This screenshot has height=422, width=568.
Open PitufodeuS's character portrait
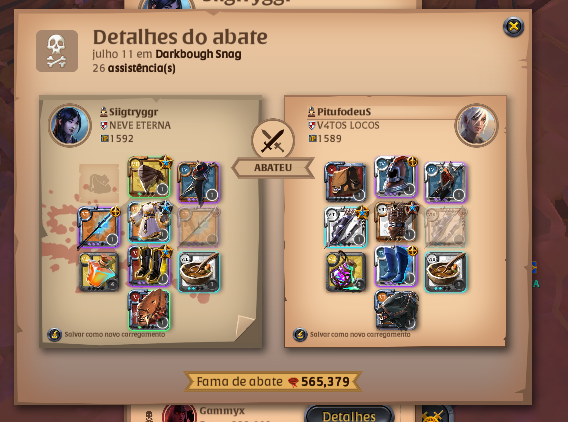point(476,125)
